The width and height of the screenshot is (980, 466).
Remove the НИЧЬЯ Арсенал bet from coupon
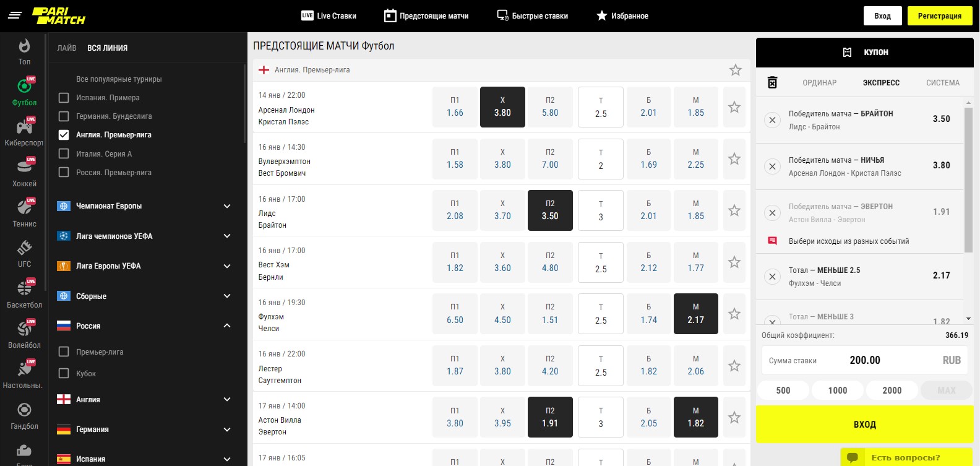point(772,166)
